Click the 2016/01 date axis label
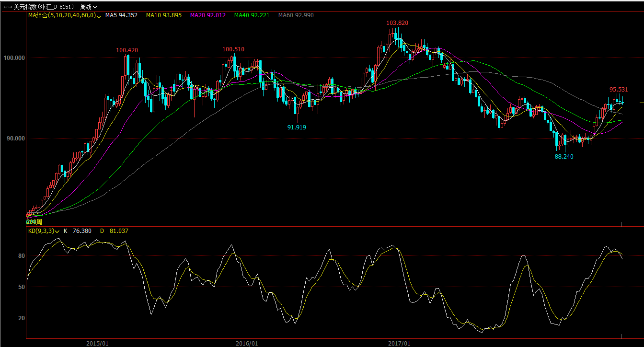The width and height of the screenshot is (644, 347). pyautogui.click(x=247, y=344)
